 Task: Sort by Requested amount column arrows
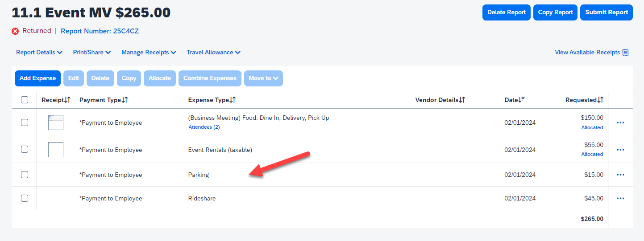pos(601,100)
